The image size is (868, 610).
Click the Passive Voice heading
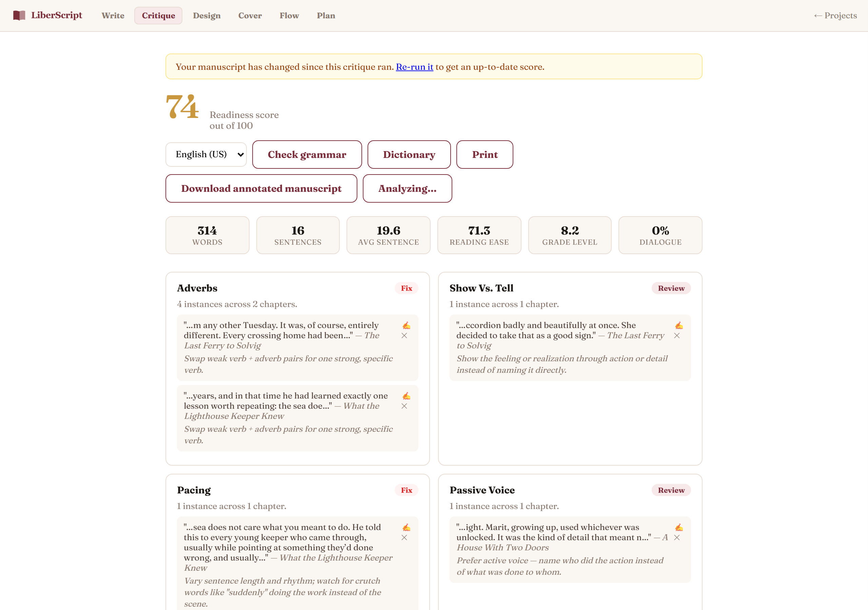point(482,490)
